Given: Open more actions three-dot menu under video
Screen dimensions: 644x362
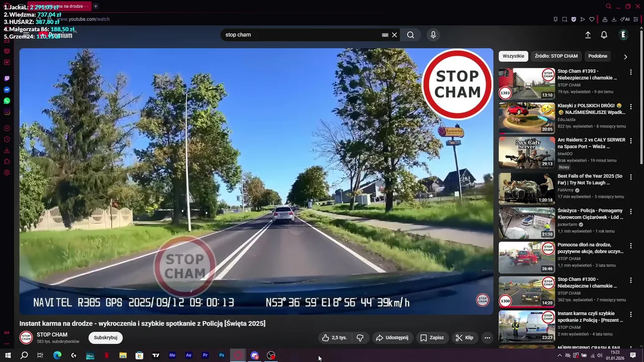Looking at the screenshot, I should click(x=487, y=338).
